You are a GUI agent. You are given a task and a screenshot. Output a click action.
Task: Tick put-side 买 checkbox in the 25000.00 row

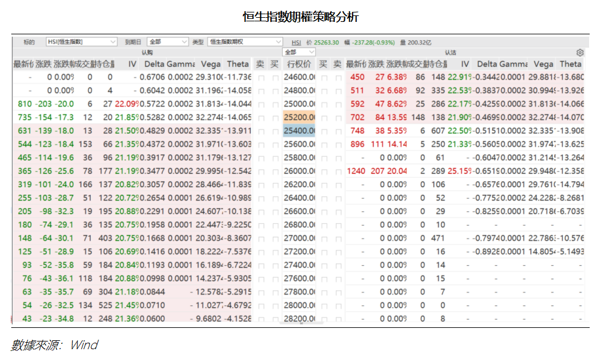pyautogui.click(x=324, y=105)
